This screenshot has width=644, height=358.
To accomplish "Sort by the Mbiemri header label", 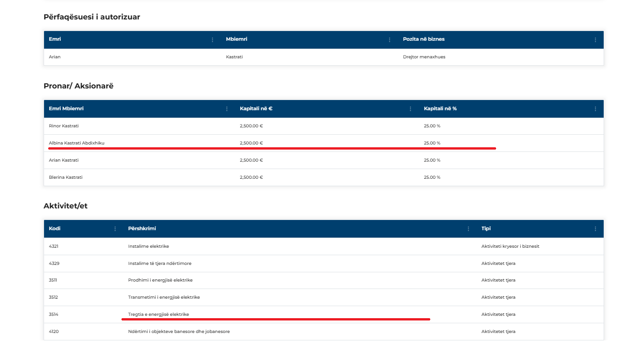I will pyautogui.click(x=236, y=39).
